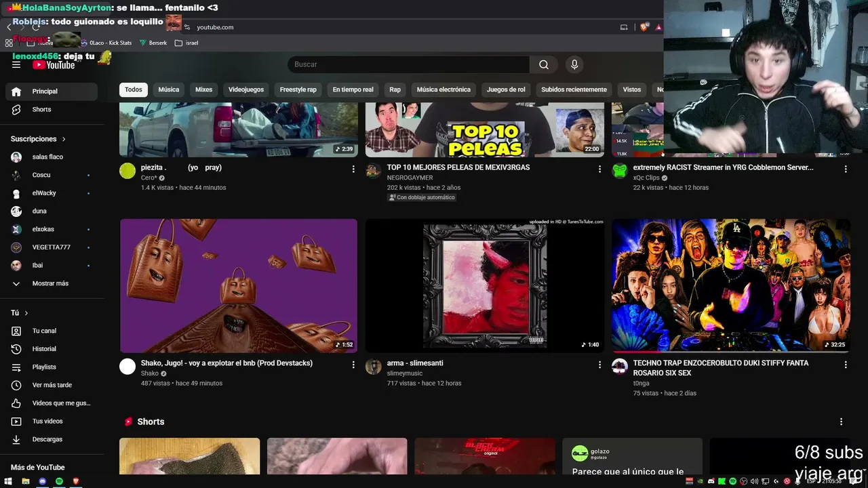Expand subscriptions with Mostrar más

pos(52,283)
